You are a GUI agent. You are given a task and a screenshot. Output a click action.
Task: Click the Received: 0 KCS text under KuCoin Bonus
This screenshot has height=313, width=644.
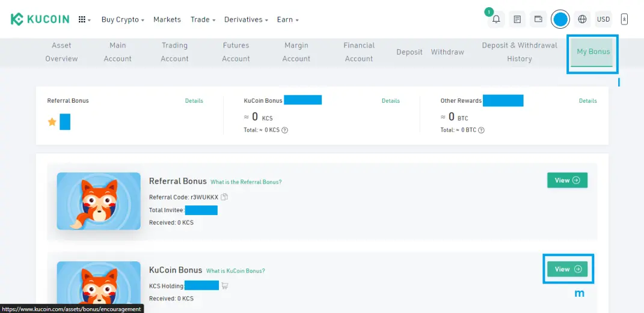171,298
